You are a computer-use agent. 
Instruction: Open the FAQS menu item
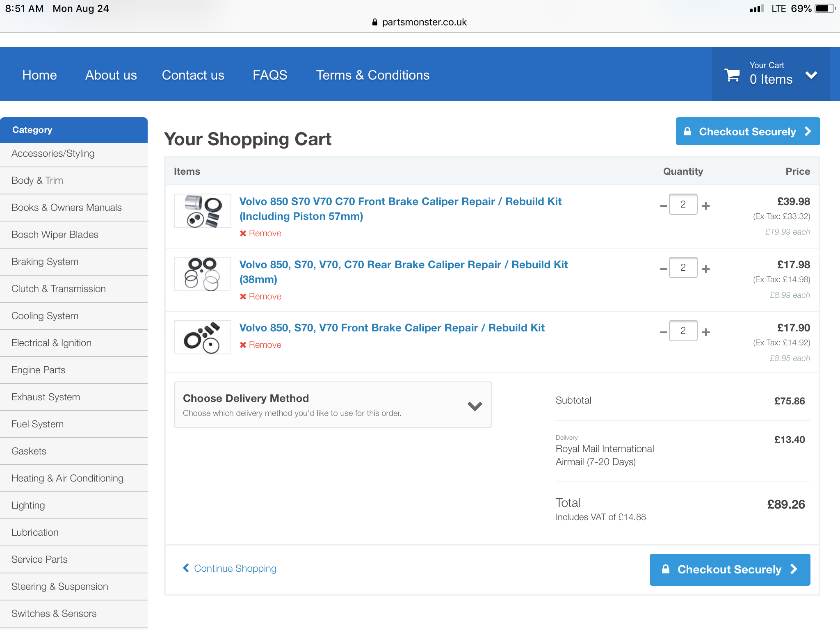(x=270, y=75)
